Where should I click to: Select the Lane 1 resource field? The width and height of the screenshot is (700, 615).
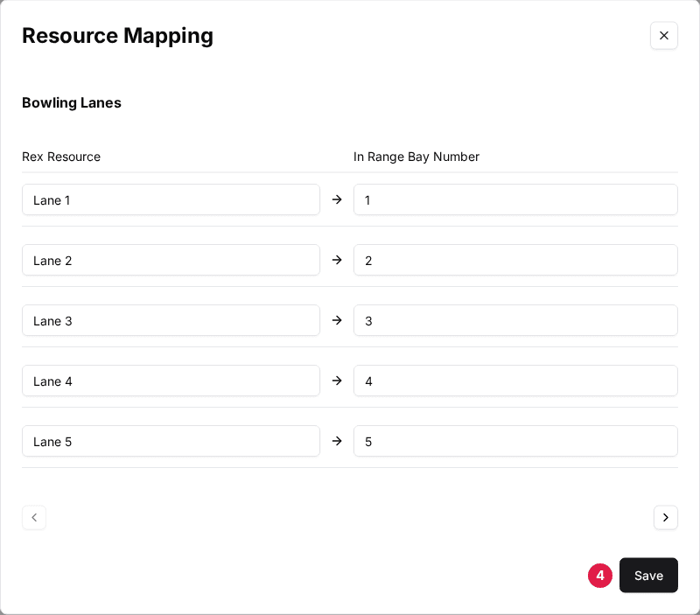(171, 199)
